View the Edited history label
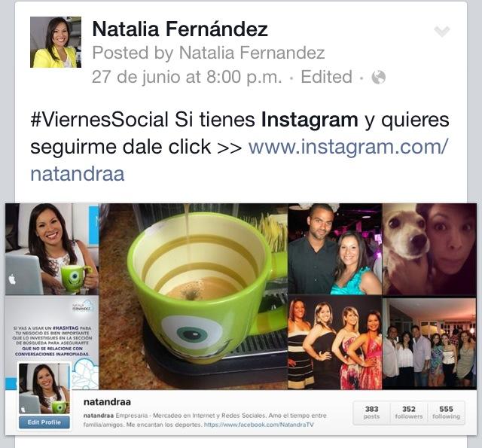Image resolution: width=482 pixels, height=448 pixels. click(x=326, y=77)
